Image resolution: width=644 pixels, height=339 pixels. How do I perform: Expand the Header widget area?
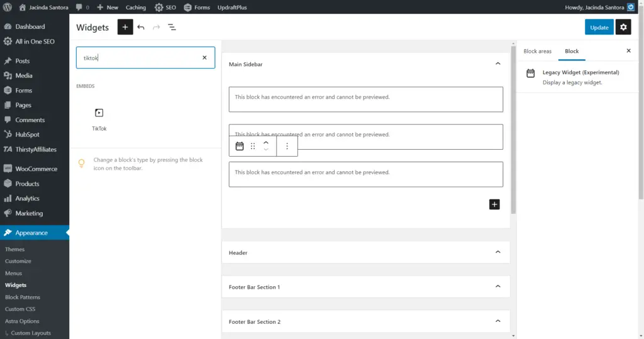pos(497,252)
